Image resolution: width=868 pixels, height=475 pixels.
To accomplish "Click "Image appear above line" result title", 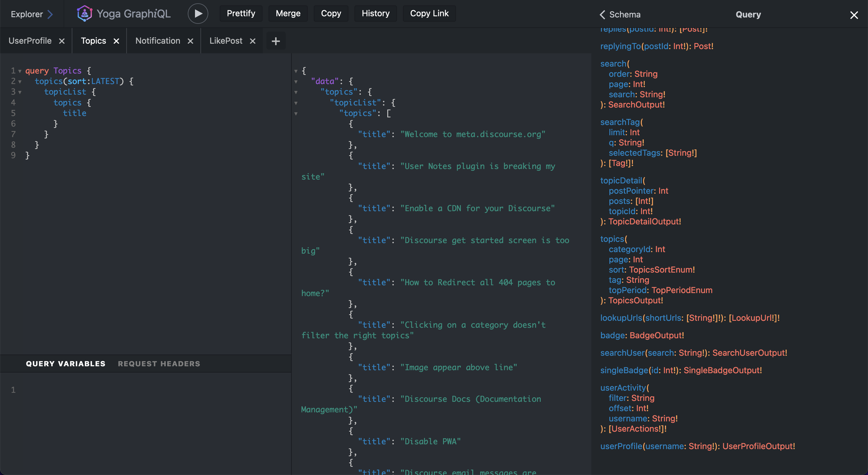I will pyautogui.click(x=459, y=367).
